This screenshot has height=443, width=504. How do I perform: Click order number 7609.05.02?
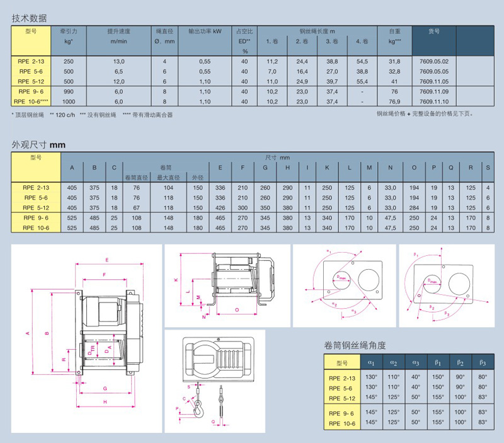tap(433, 61)
